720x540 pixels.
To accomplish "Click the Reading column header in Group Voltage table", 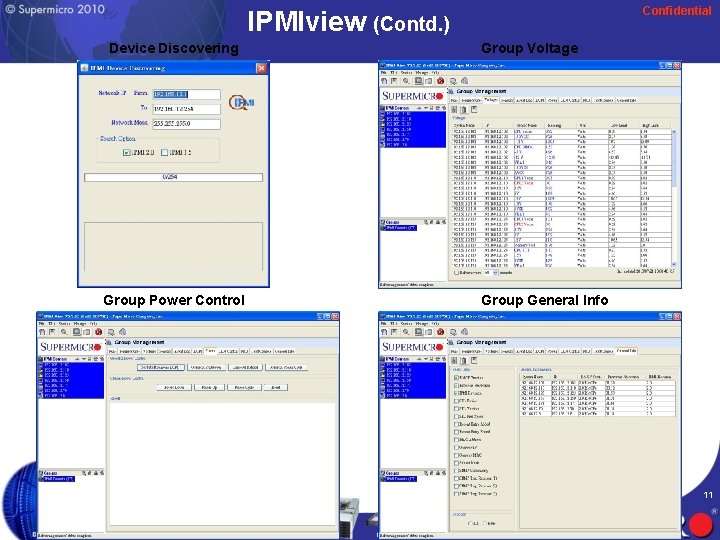I will pyautogui.click(x=560, y=125).
